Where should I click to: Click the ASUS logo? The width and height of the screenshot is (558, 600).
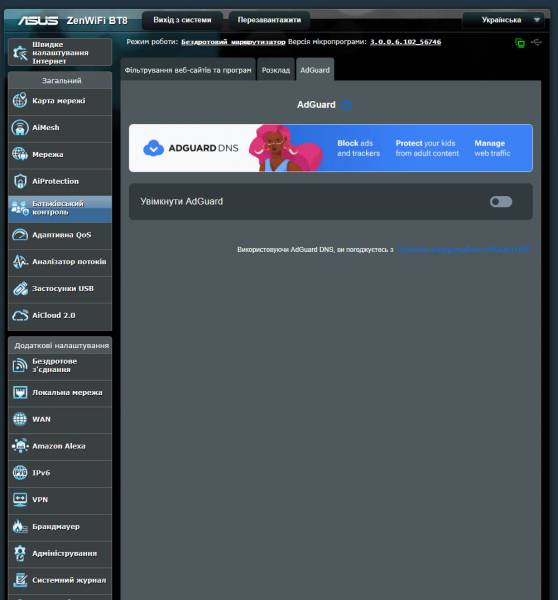pos(38,20)
